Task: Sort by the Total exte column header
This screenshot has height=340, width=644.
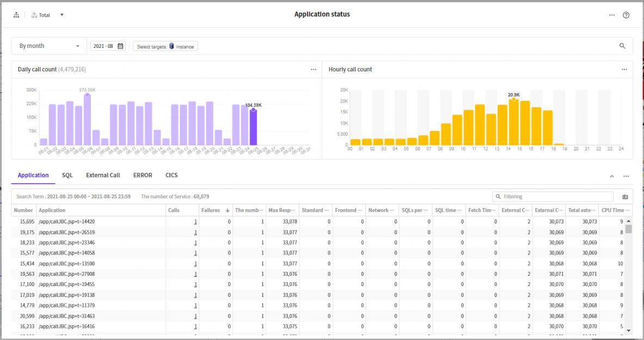Action: point(581,210)
